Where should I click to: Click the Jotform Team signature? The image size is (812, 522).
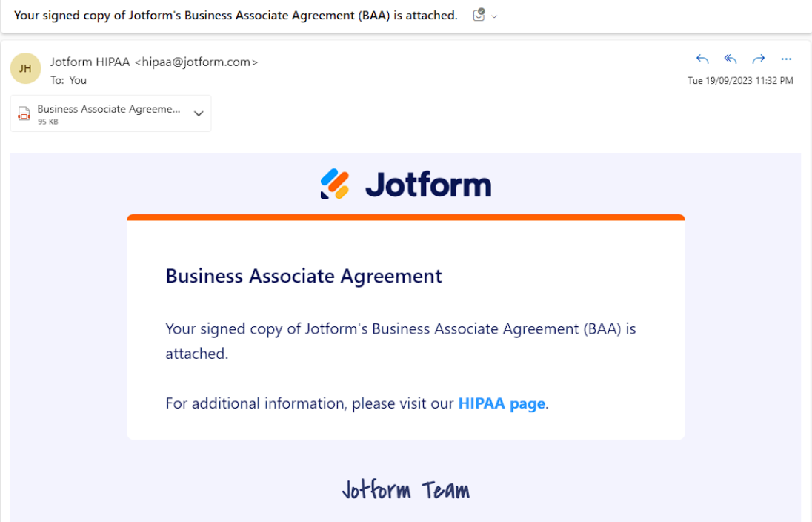[x=406, y=490]
